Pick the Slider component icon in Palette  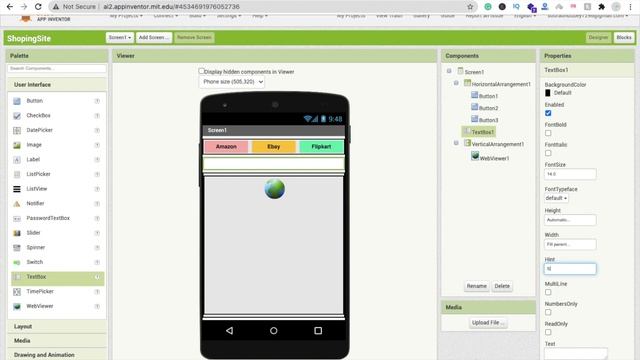[x=17, y=233]
